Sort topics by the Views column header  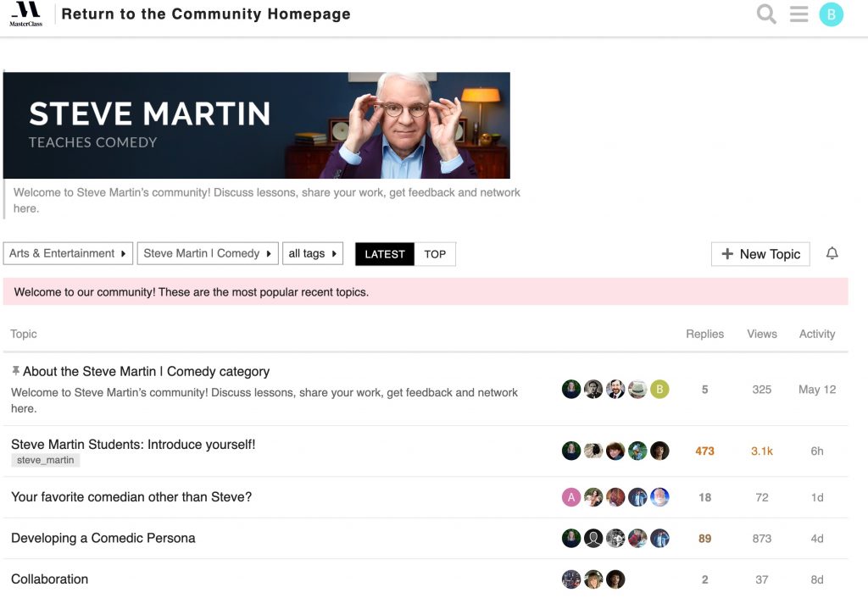762,334
